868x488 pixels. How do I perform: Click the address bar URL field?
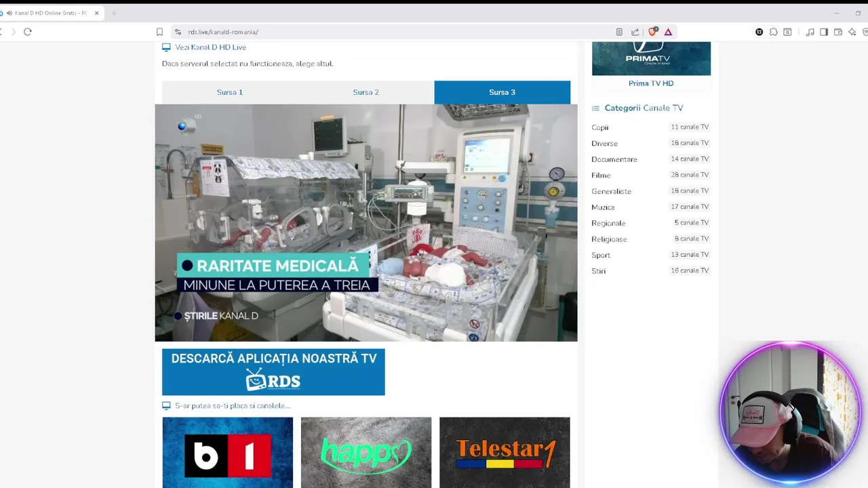(393, 32)
